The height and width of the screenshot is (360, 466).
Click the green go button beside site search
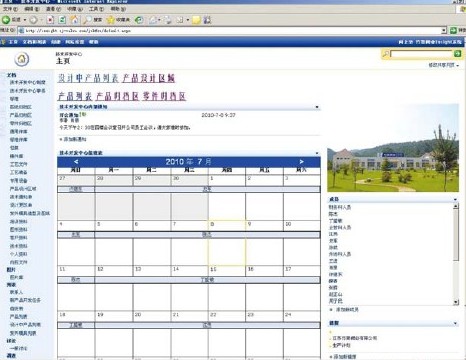point(457,54)
